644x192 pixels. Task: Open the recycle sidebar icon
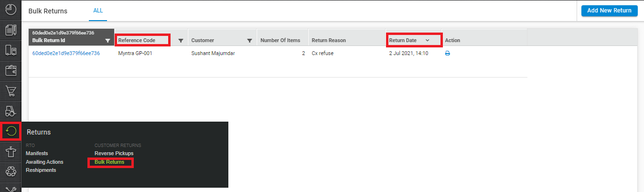11,171
